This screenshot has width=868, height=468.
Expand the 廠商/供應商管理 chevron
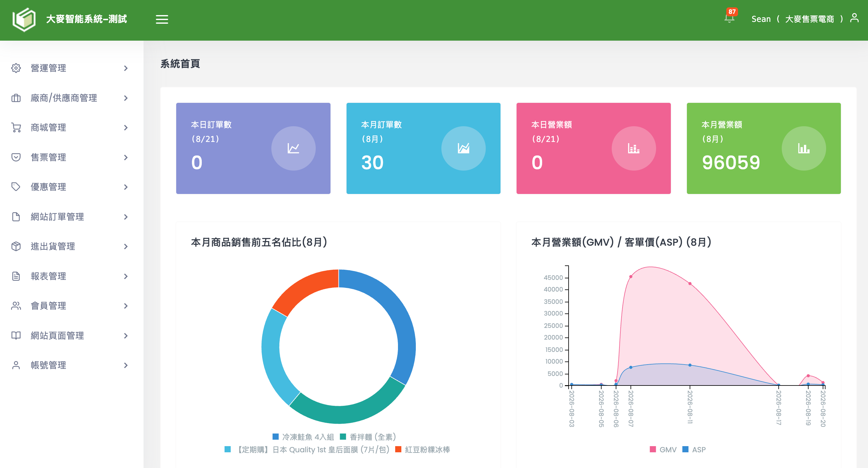tap(126, 98)
